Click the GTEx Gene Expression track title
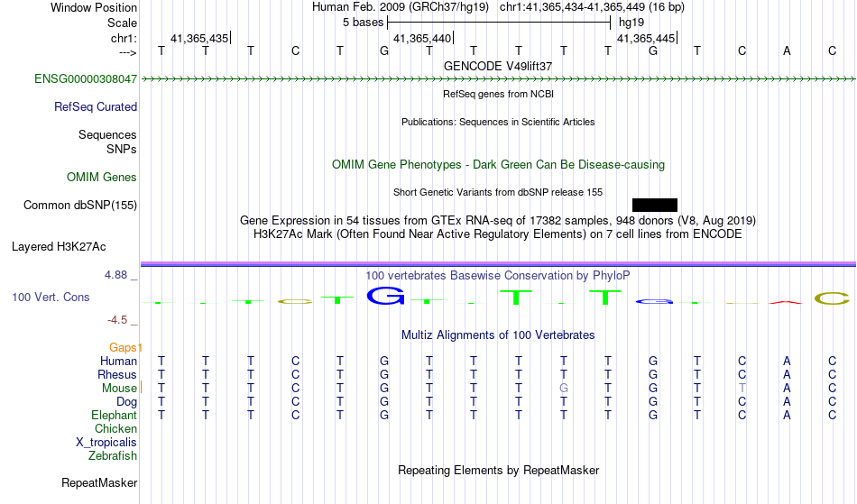Viewport: 857px width, 504px height. click(498, 221)
